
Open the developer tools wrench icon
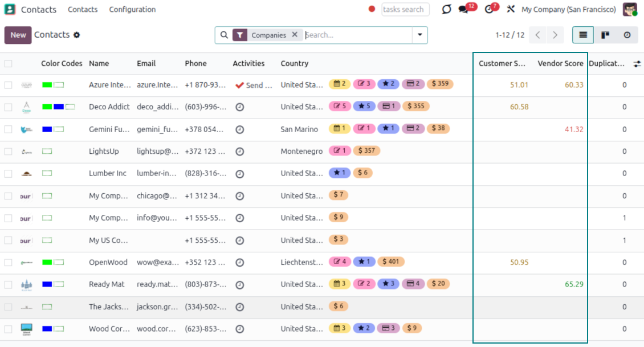[511, 10]
